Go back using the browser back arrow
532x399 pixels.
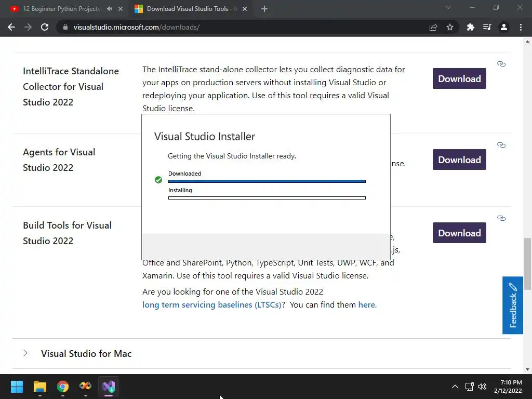[x=11, y=27]
